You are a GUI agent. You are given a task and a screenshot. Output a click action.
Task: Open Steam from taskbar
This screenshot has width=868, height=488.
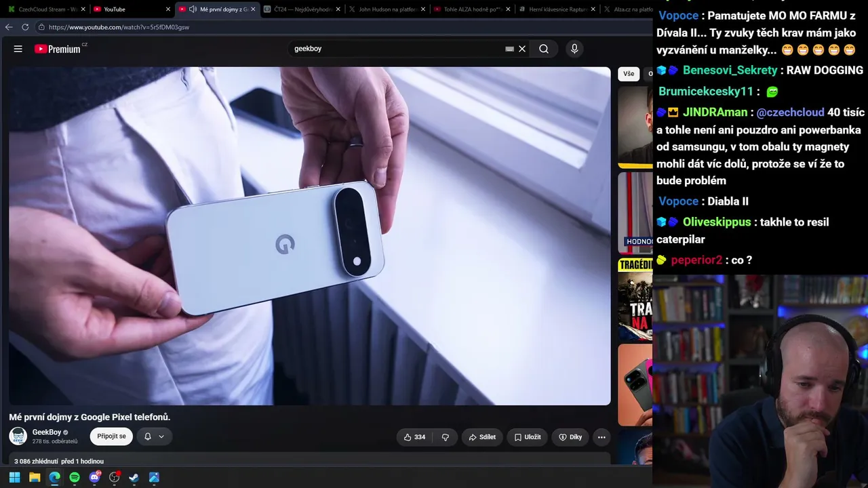click(134, 477)
